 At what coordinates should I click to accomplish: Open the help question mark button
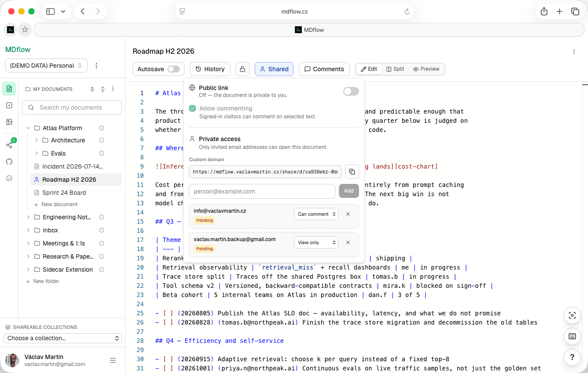572,357
